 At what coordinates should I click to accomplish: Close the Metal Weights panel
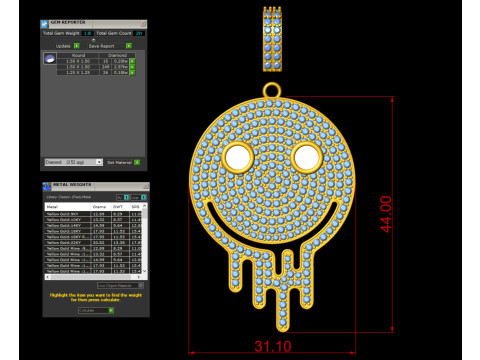145,186
